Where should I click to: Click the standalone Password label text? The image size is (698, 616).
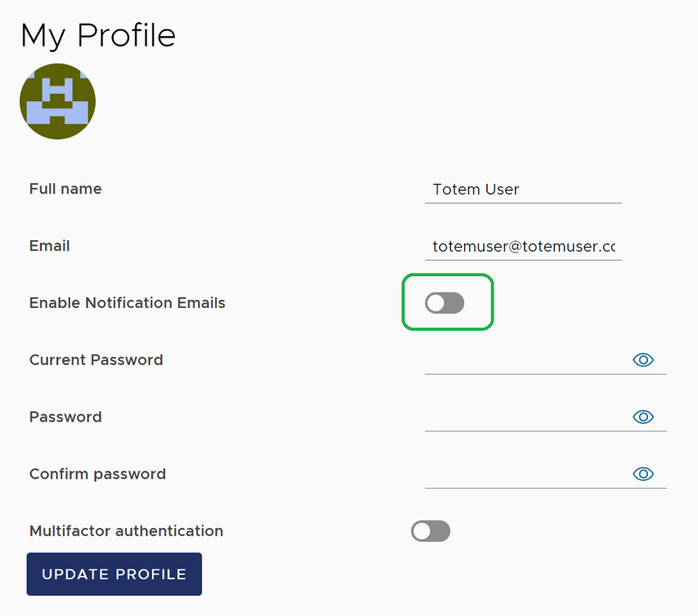click(65, 417)
